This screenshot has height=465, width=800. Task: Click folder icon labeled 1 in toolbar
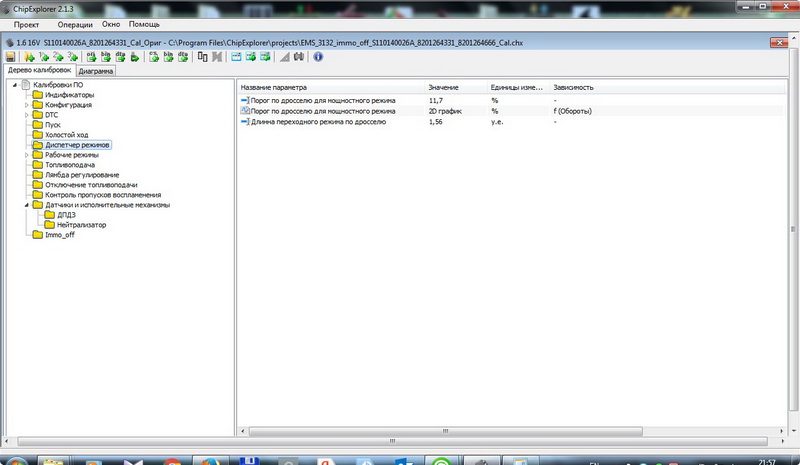click(x=43, y=57)
